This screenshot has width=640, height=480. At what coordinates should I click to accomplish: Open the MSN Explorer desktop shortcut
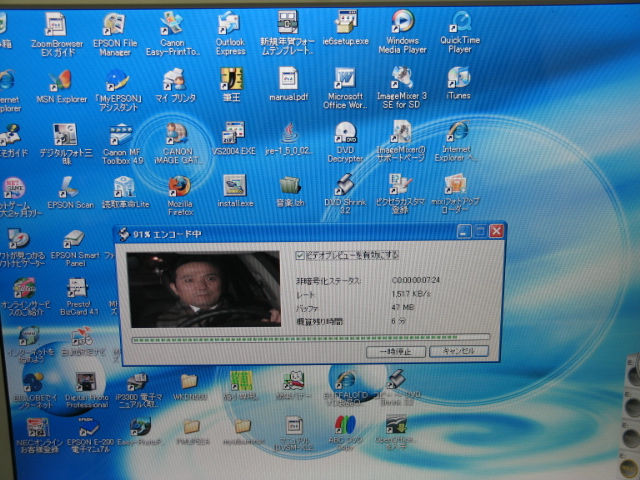59,80
